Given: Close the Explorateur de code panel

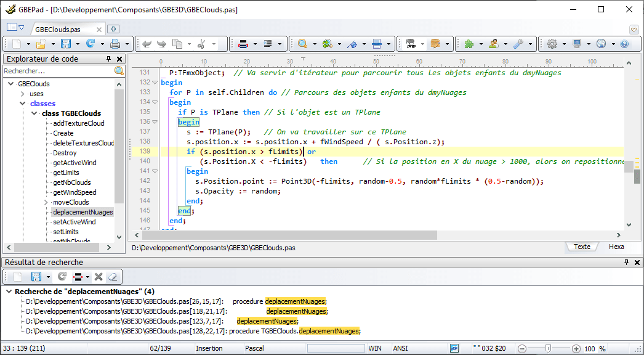Looking at the screenshot, I should tap(119, 59).
